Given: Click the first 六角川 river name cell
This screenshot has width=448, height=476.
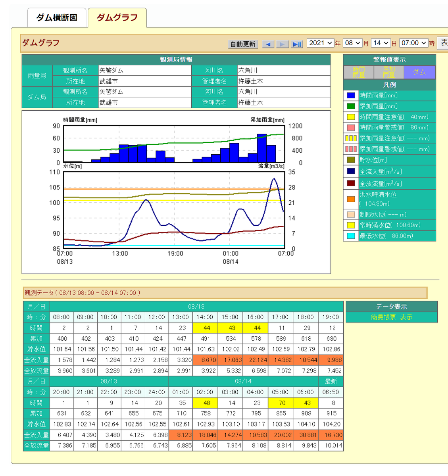Looking at the screenshot, I should pos(284,70).
